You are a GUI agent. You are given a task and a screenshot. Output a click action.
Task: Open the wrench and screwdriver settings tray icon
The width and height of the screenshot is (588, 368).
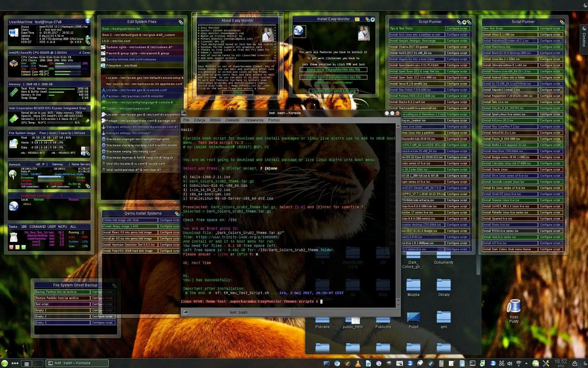click(x=546, y=363)
